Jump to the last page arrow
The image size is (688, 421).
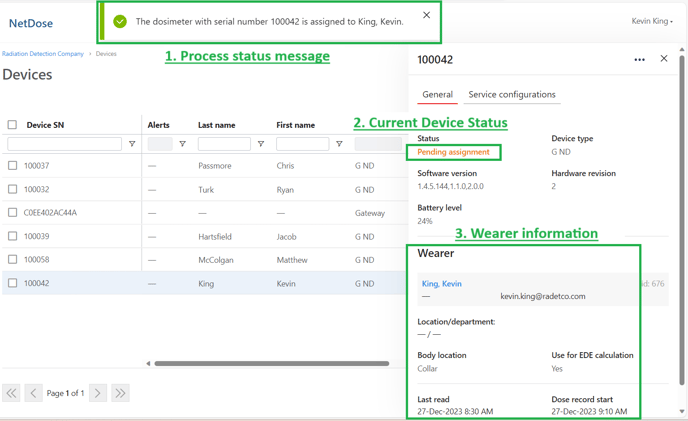pos(120,393)
